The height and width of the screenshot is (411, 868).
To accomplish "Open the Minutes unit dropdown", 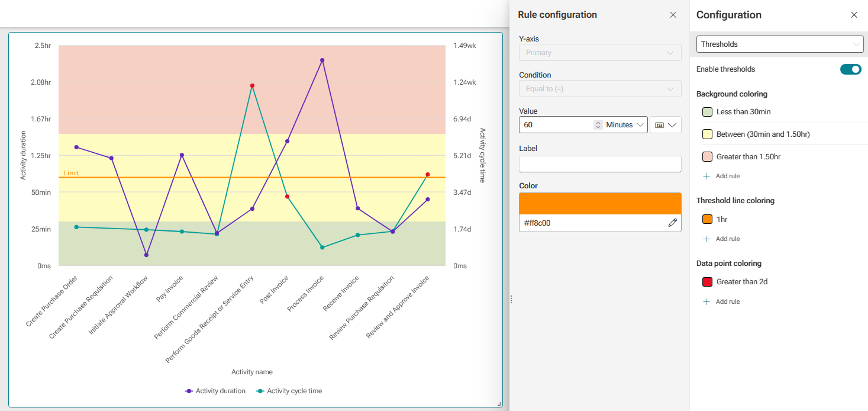I will point(626,125).
